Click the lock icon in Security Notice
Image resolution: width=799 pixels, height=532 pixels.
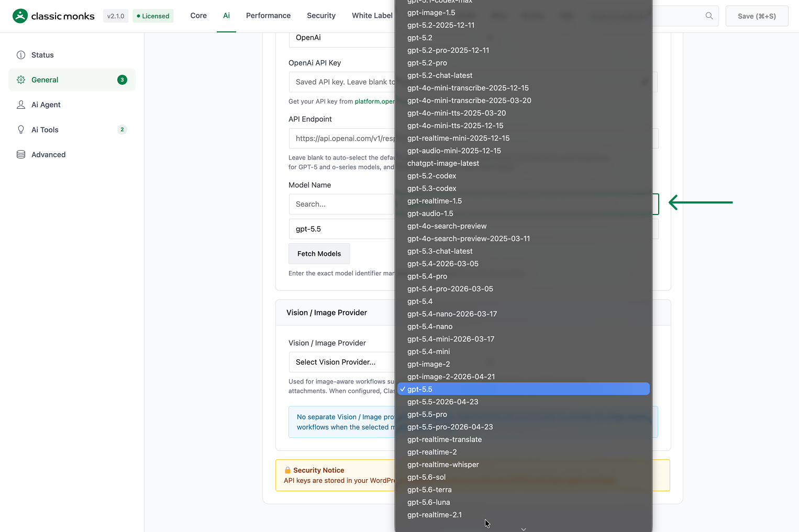[287, 470]
